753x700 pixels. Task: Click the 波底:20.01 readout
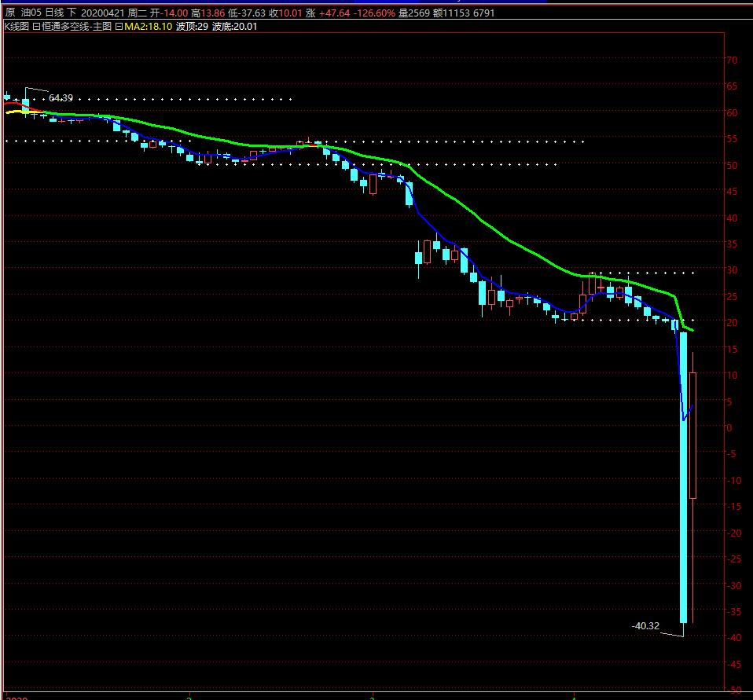point(234,26)
